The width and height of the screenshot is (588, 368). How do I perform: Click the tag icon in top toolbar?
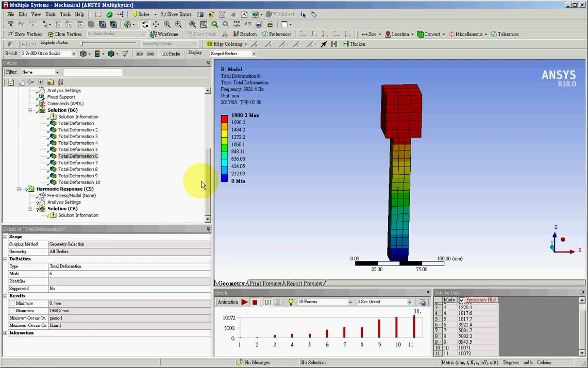coord(314,14)
